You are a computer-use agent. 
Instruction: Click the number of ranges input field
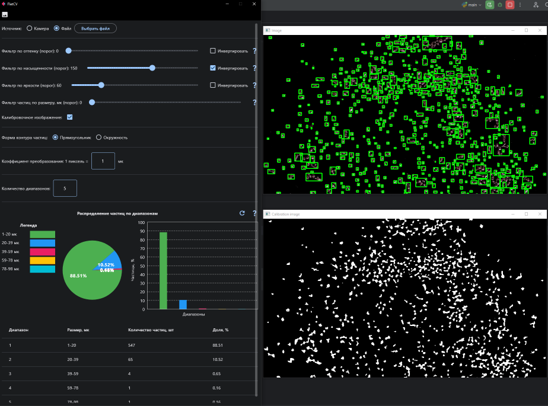coord(65,188)
